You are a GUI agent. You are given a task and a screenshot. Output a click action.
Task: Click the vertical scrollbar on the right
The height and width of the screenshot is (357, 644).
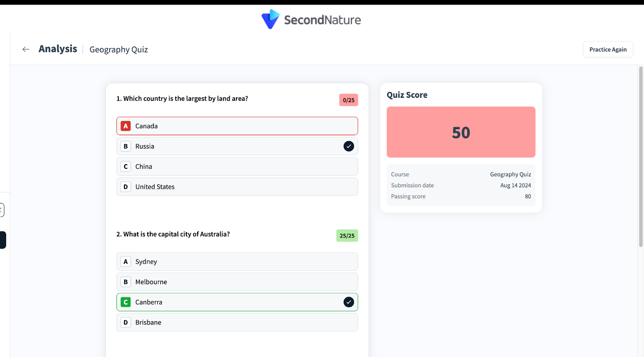tap(641, 157)
